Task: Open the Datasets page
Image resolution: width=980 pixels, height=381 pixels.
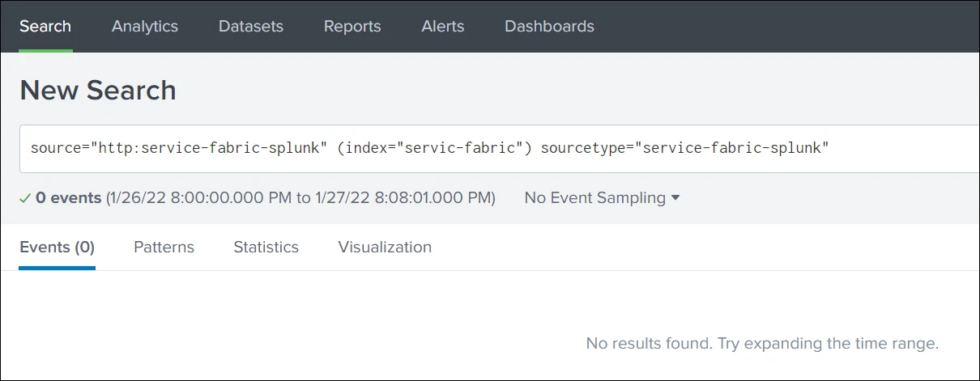Action: 251,26
